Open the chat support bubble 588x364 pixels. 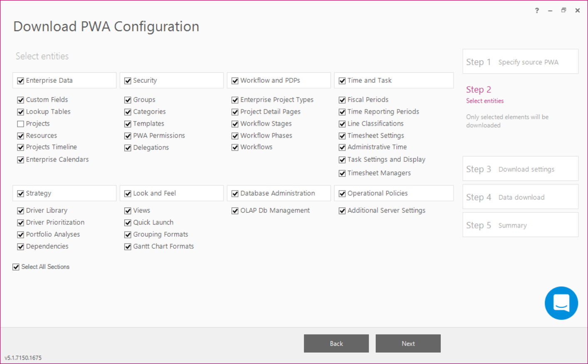point(561,303)
